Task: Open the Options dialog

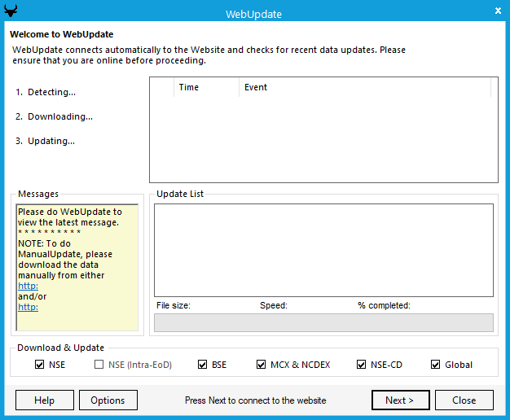Action: pyautogui.click(x=108, y=400)
